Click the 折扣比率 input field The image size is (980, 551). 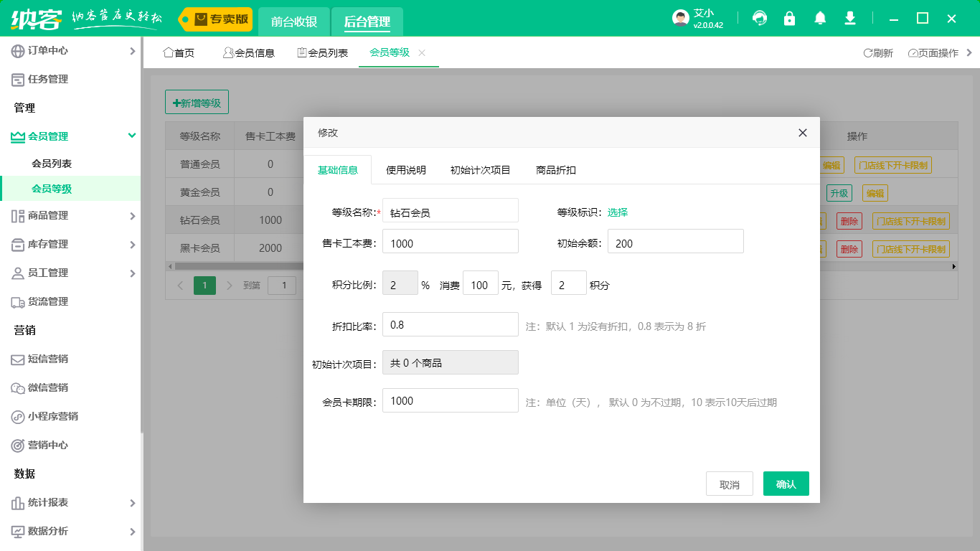click(450, 324)
